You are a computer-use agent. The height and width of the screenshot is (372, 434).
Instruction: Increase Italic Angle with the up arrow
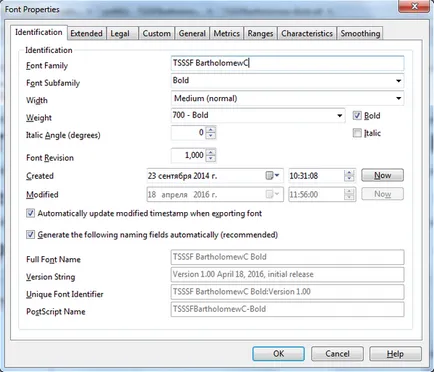pyautogui.click(x=211, y=130)
